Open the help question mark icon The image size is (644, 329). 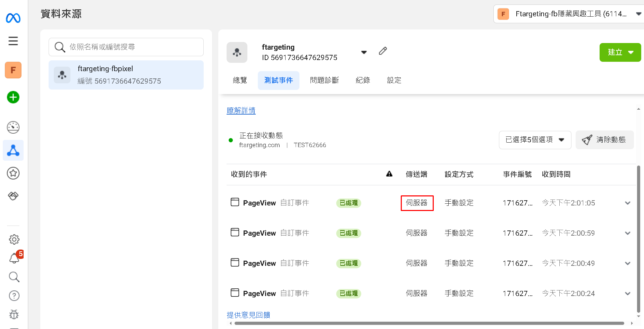tap(14, 296)
